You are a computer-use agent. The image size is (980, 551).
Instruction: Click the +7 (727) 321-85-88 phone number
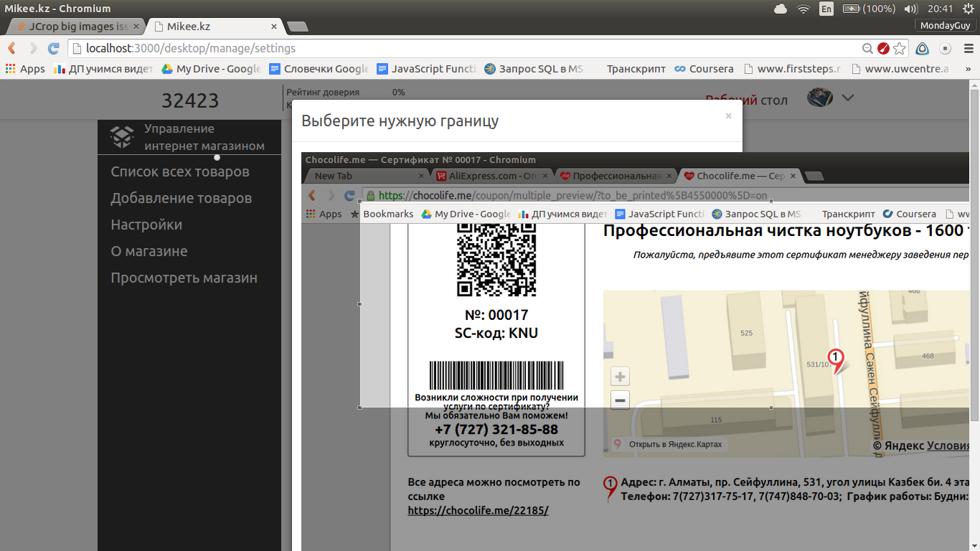[496, 430]
